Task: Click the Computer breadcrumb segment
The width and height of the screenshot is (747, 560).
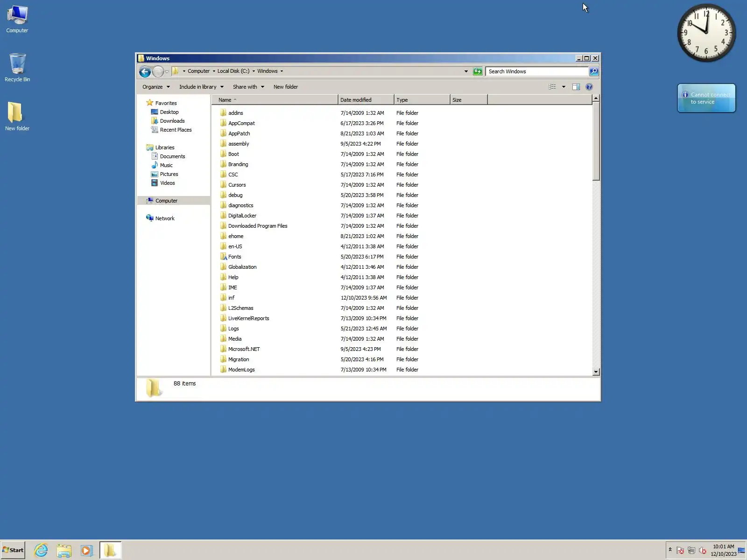Action: tap(198, 71)
